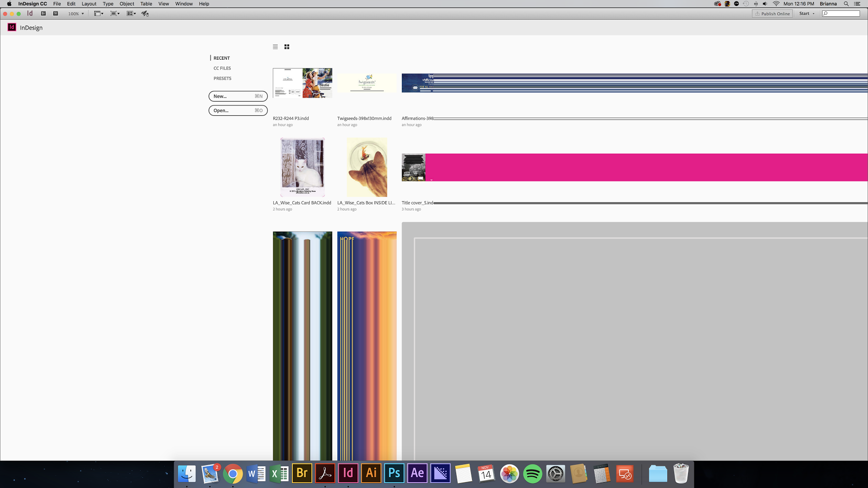Click the arrange documents icon in toolbar
The image size is (868, 488).
coord(129,13)
